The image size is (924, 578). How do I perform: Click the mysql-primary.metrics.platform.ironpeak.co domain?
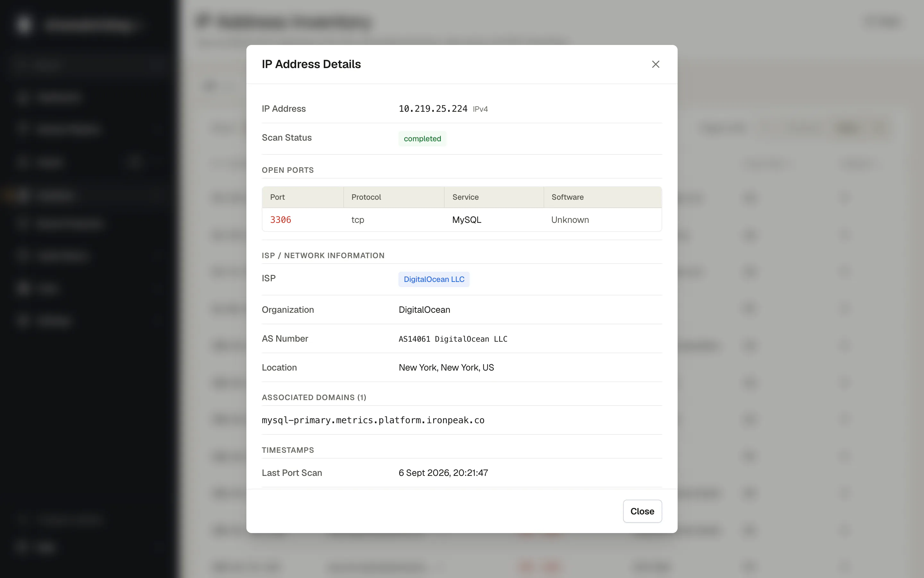(373, 420)
